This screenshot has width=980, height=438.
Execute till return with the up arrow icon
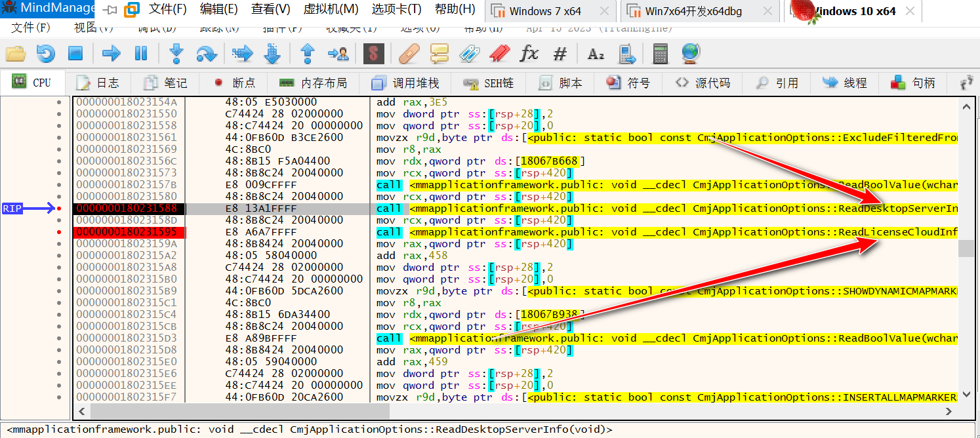307,54
